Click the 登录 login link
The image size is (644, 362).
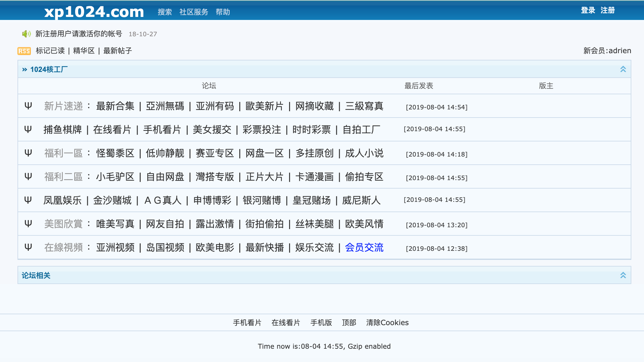point(588,10)
